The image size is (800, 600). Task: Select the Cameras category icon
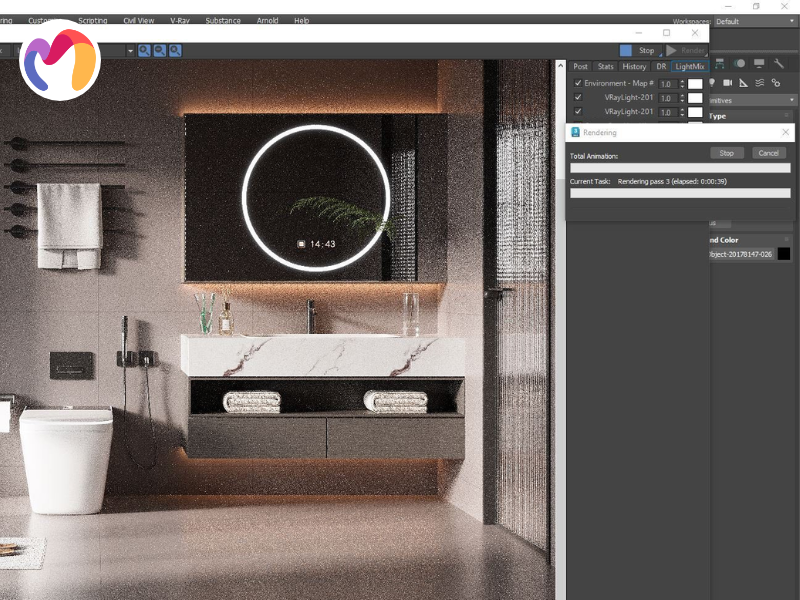727,83
